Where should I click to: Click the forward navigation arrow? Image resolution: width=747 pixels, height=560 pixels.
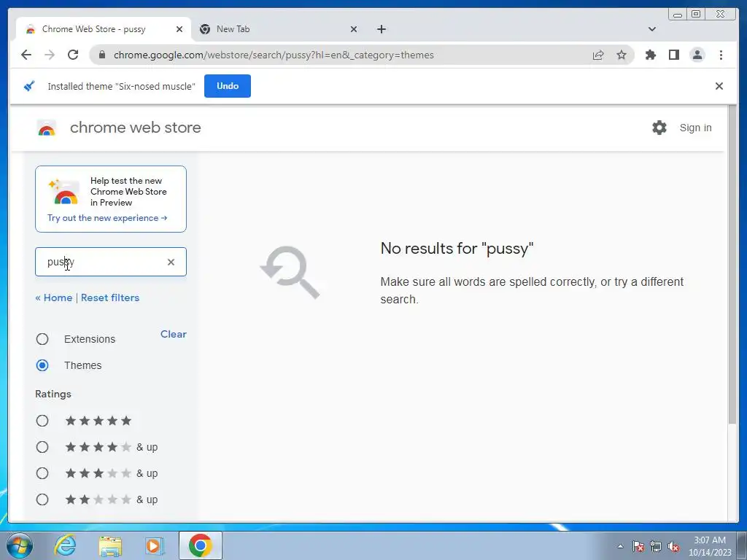[50, 55]
